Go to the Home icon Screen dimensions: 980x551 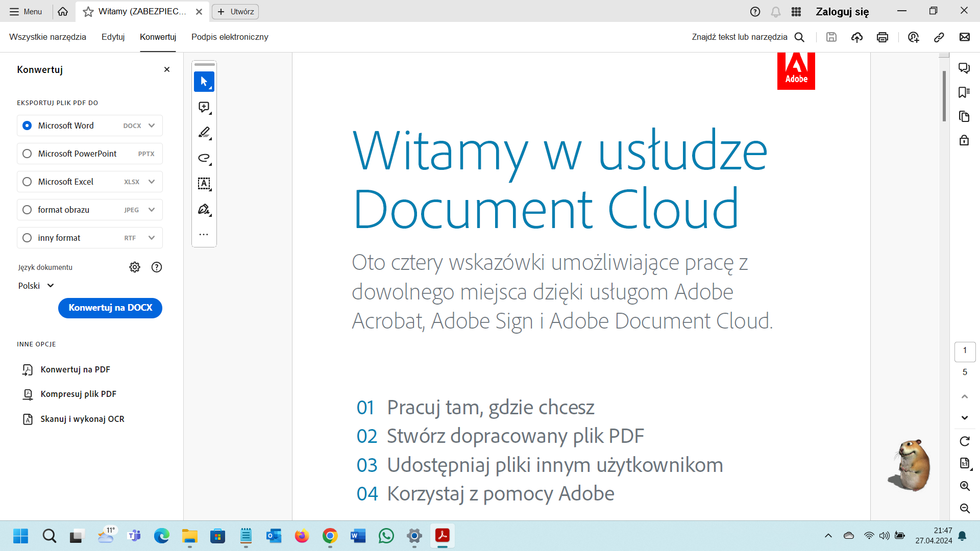pos(63,11)
